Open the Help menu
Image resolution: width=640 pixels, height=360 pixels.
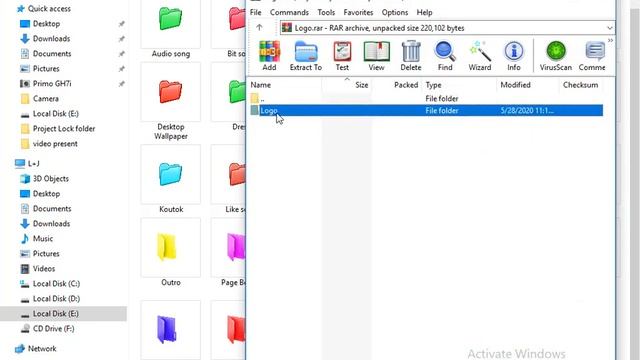coord(424,12)
